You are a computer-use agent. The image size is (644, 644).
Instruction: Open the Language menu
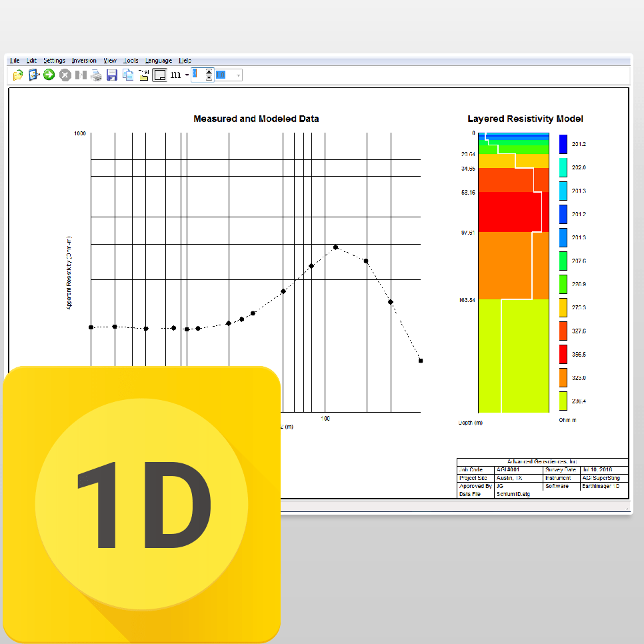pos(158,60)
